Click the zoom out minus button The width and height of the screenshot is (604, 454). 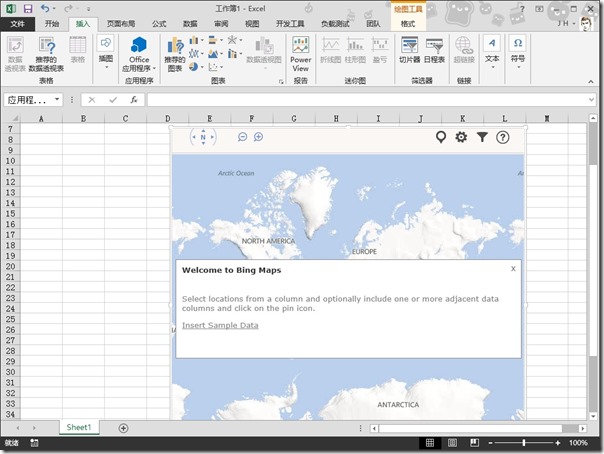click(x=490, y=443)
